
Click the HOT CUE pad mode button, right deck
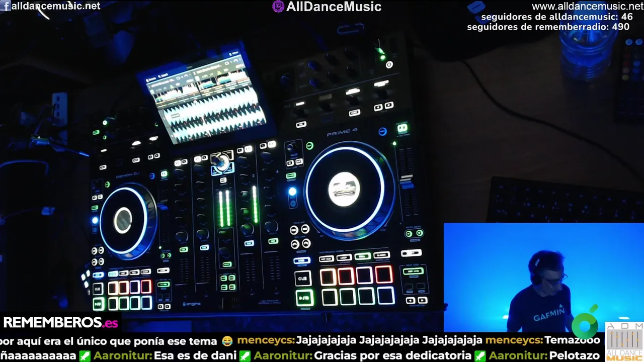point(327,258)
